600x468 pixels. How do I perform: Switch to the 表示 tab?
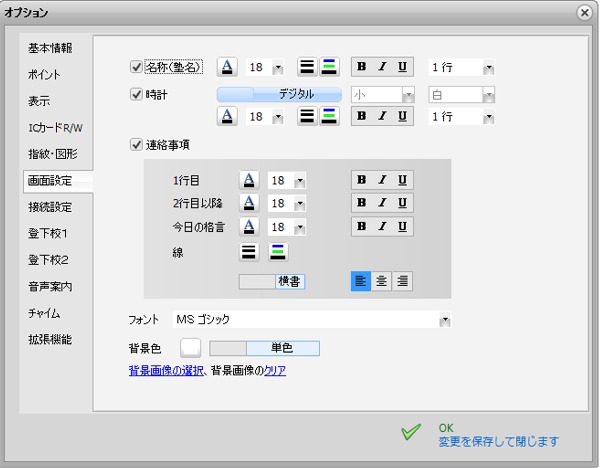(39, 101)
